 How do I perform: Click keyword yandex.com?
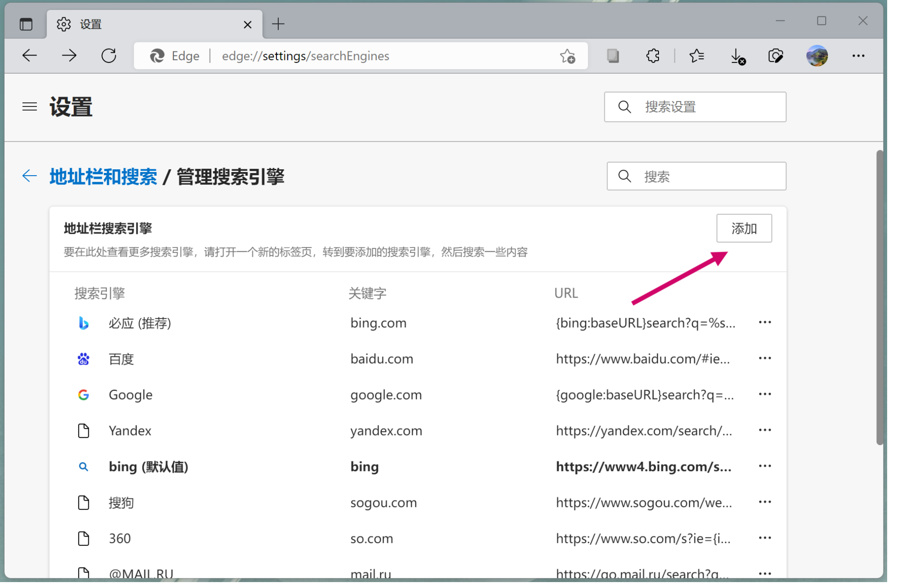click(x=386, y=431)
